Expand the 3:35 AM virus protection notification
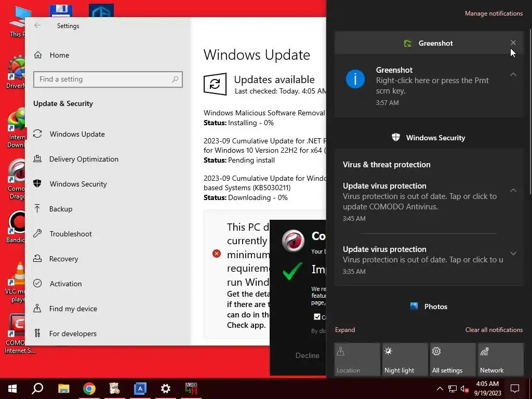This screenshot has width=532, height=399. [x=513, y=254]
